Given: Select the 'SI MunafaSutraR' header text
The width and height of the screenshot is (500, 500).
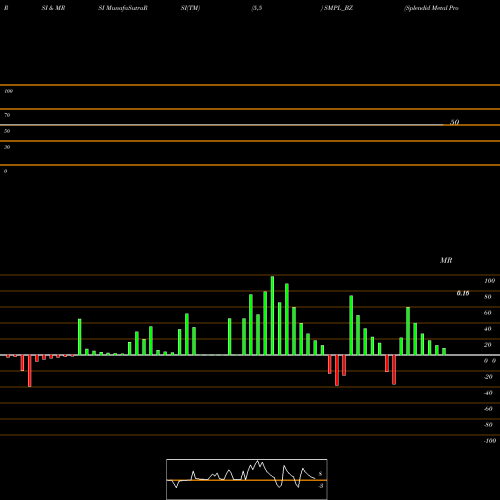Looking at the screenshot, I should [x=123, y=8].
